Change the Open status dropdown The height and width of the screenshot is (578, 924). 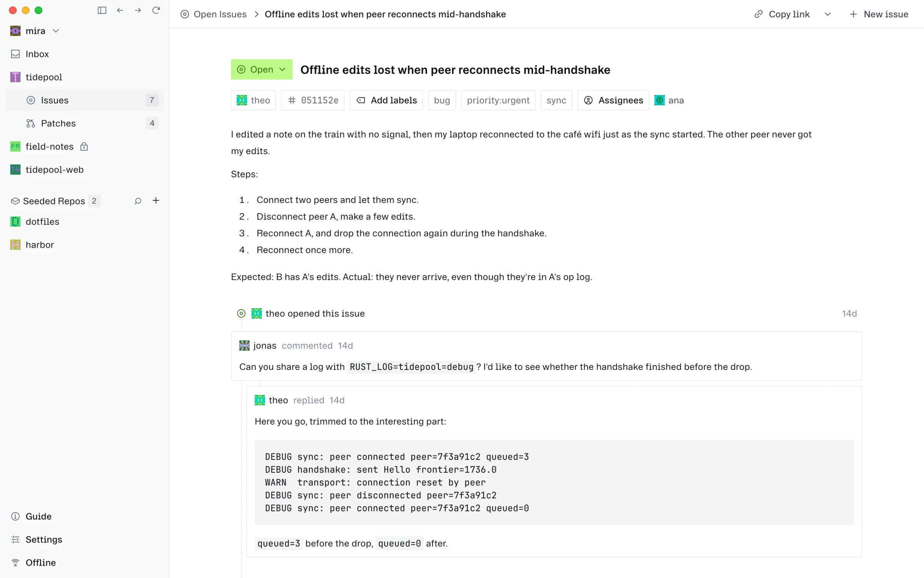261,69
